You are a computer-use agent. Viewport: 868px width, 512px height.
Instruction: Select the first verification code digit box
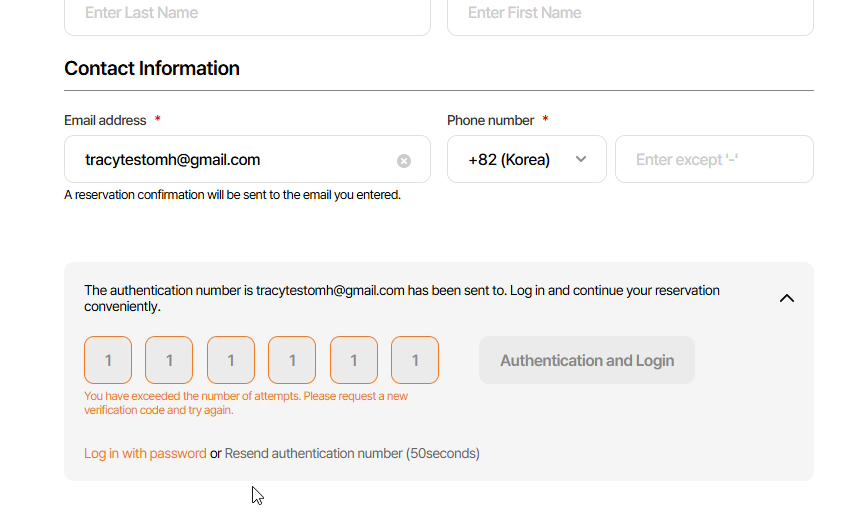point(108,360)
